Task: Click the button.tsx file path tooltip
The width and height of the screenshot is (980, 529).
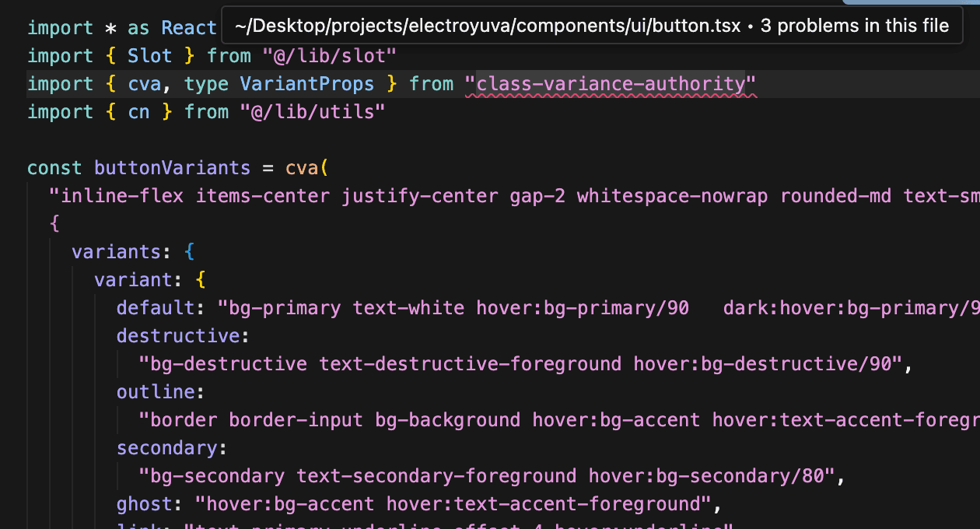Action: coord(593,26)
